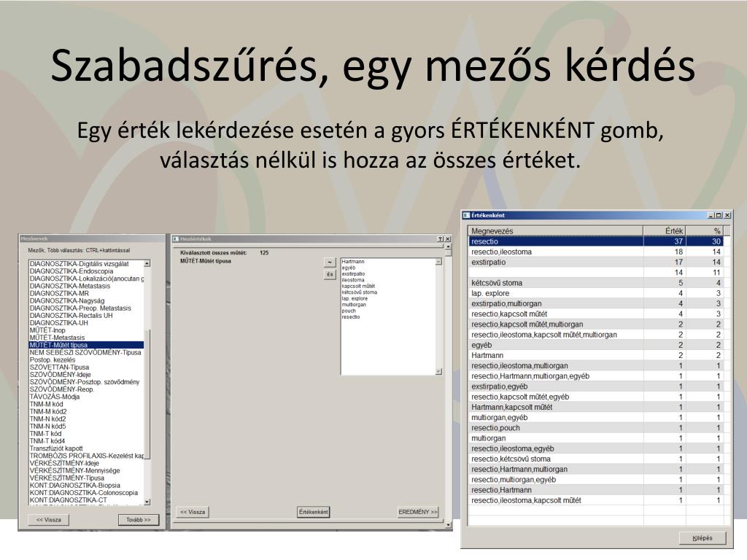Click the Értékenként button in Mezőértékek window
The height and width of the screenshot is (560, 747).
click(313, 512)
